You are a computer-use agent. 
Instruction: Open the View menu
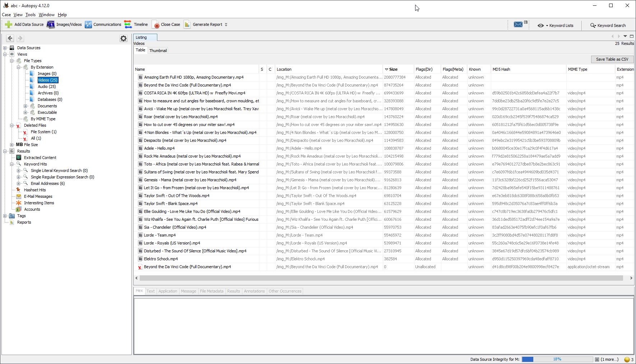pos(18,15)
